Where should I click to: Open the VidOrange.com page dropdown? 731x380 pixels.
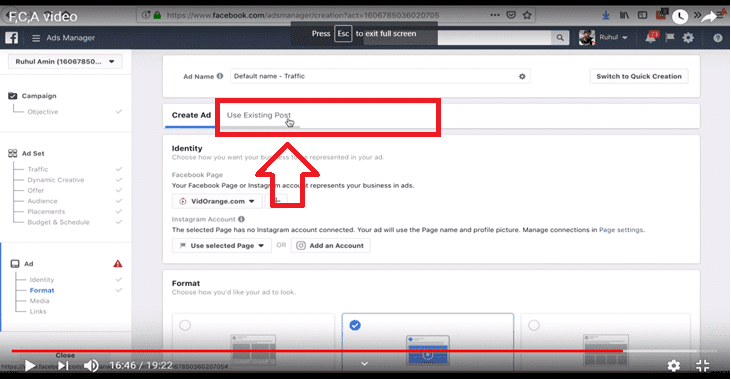pyautogui.click(x=216, y=201)
